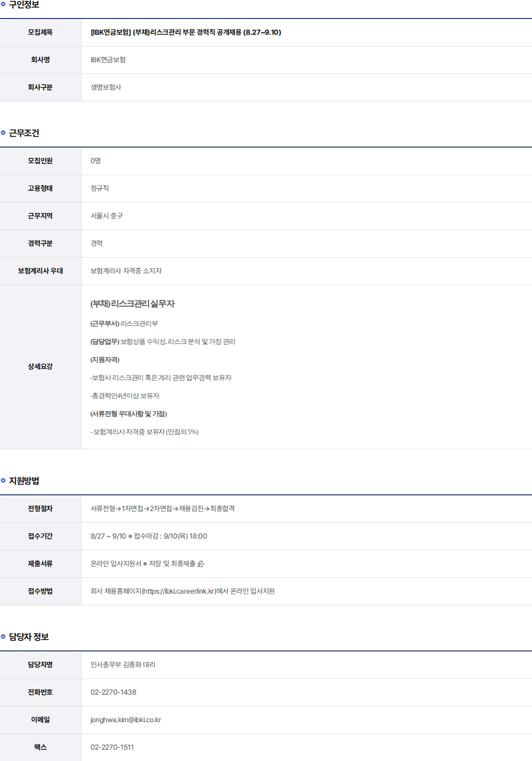Click the 전화번호 row label

coord(40,692)
